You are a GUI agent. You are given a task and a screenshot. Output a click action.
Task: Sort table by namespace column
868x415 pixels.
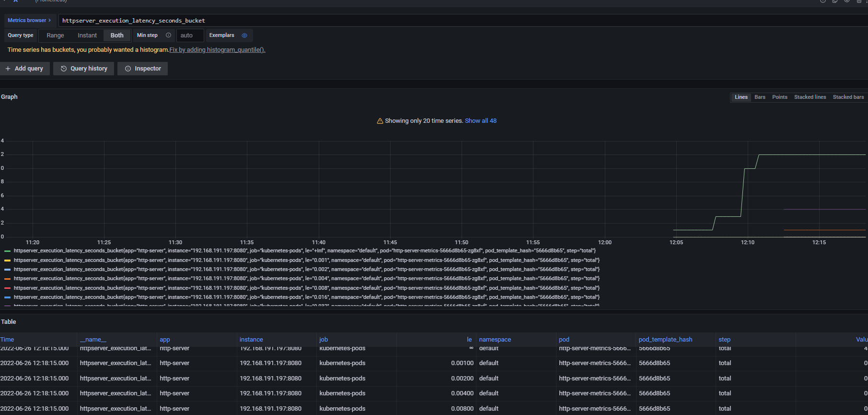coord(495,340)
